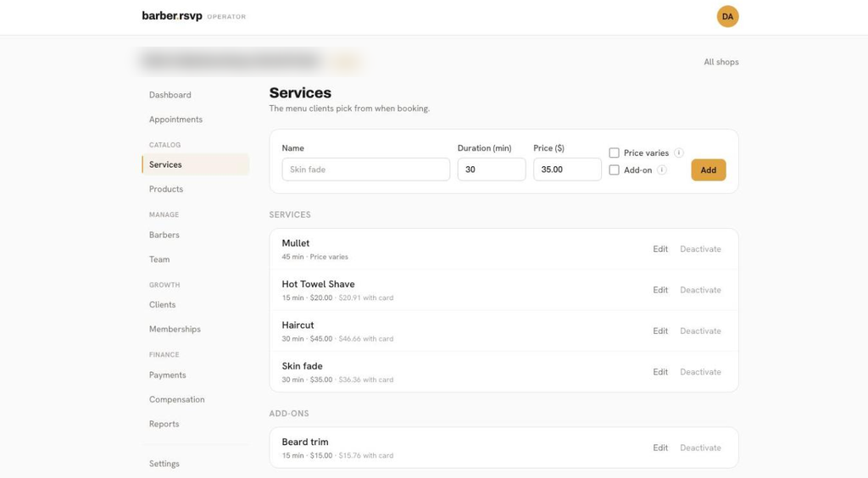This screenshot has width=868, height=478.
Task: Click the '$20.91 with card' price text
Action: pyautogui.click(x=366, y=297)
